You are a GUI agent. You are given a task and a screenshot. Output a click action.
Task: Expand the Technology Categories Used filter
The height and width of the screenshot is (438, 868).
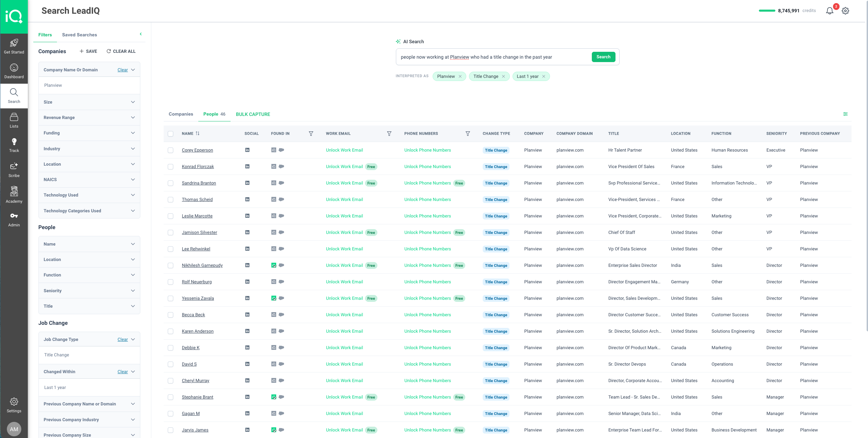[89, 211]
